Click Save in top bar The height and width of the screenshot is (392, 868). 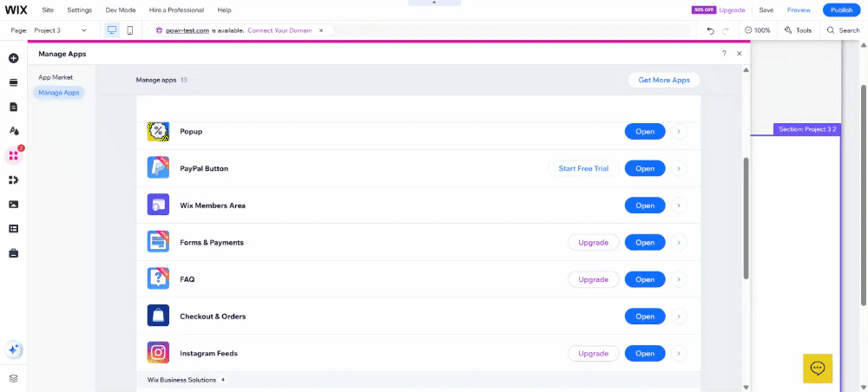[766, 10]
